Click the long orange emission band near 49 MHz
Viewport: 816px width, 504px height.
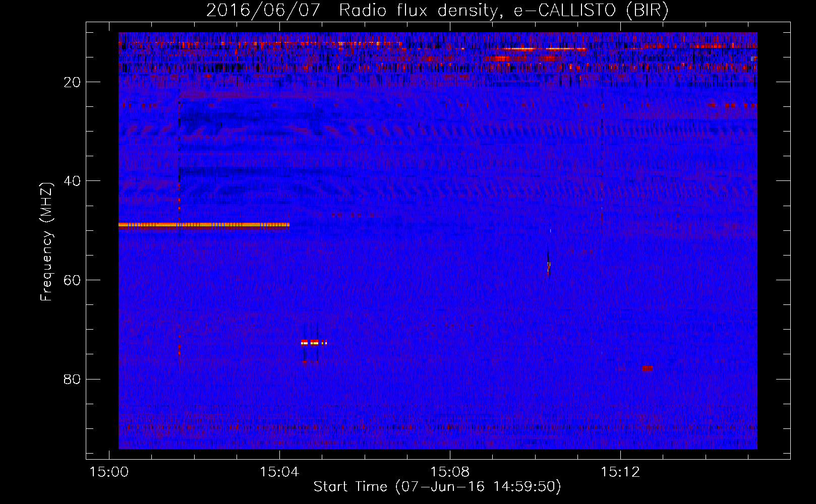204,225
